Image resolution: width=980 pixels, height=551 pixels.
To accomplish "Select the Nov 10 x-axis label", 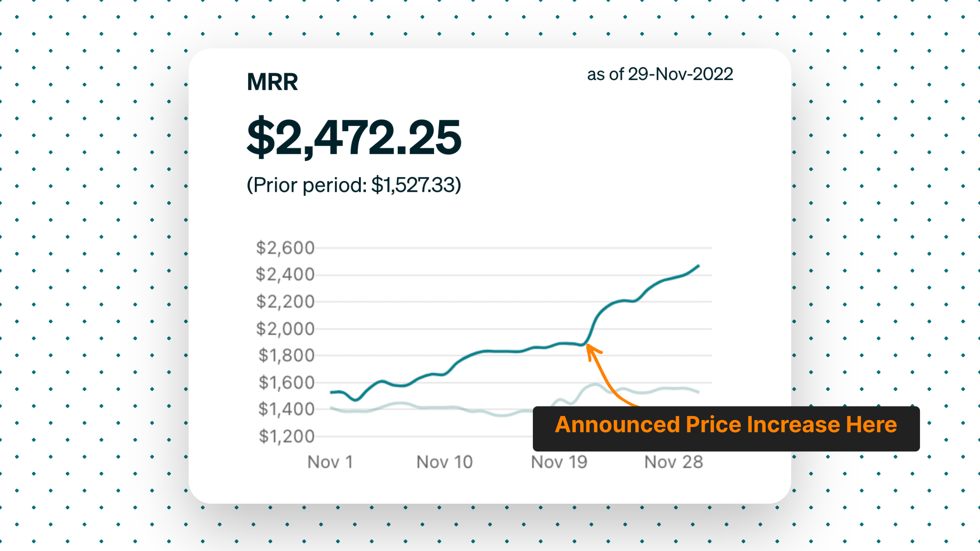I will (444, 462).
